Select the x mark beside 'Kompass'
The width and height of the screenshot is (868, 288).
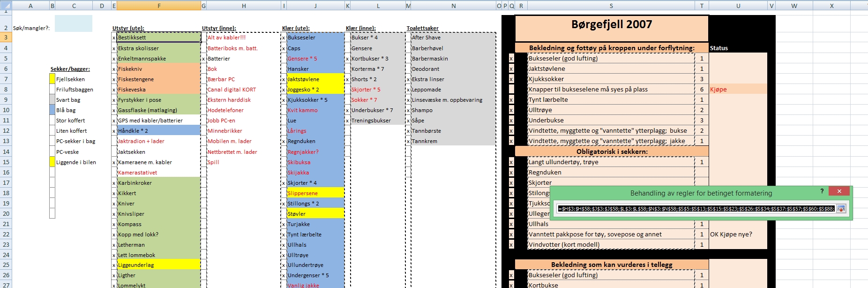click(114, 224)
